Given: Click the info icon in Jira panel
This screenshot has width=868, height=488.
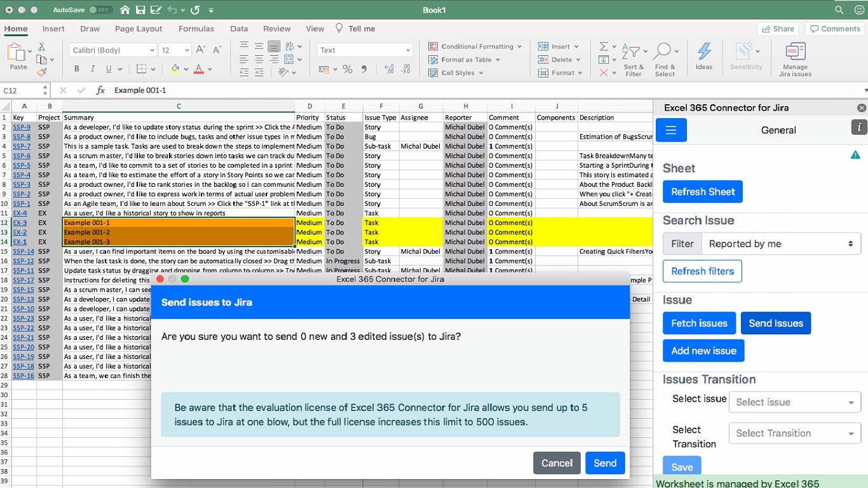Looking at the screenshot, I should pos(859,127).
